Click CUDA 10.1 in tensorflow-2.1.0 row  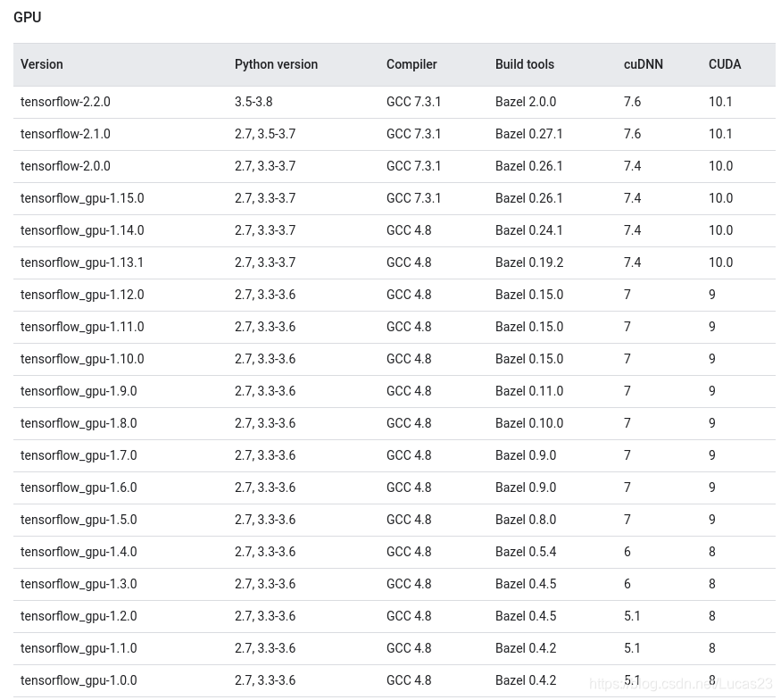point(720,134)
